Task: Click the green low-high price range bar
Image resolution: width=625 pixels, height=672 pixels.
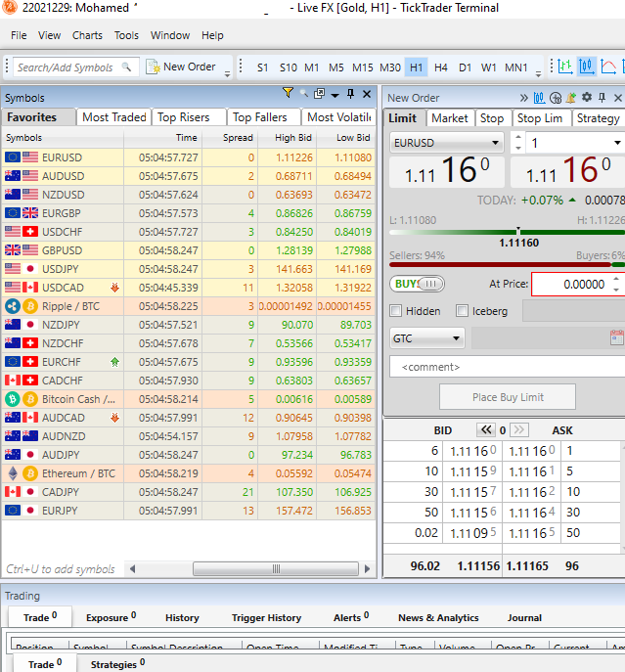Action: tap(507, 232)
